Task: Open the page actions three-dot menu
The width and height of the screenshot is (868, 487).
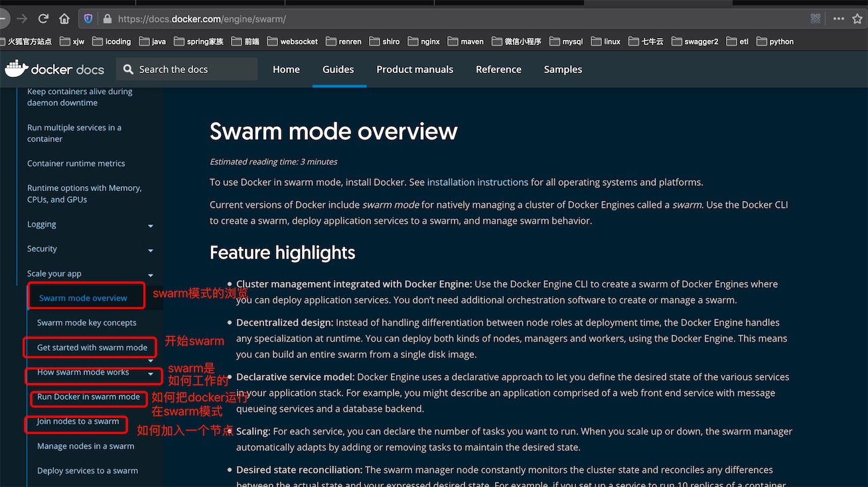Action: (x=839, y=19)
